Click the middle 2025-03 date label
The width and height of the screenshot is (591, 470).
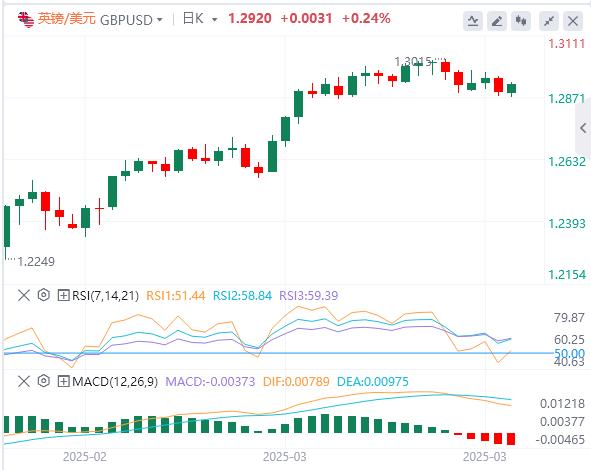[x=285, y=457]
